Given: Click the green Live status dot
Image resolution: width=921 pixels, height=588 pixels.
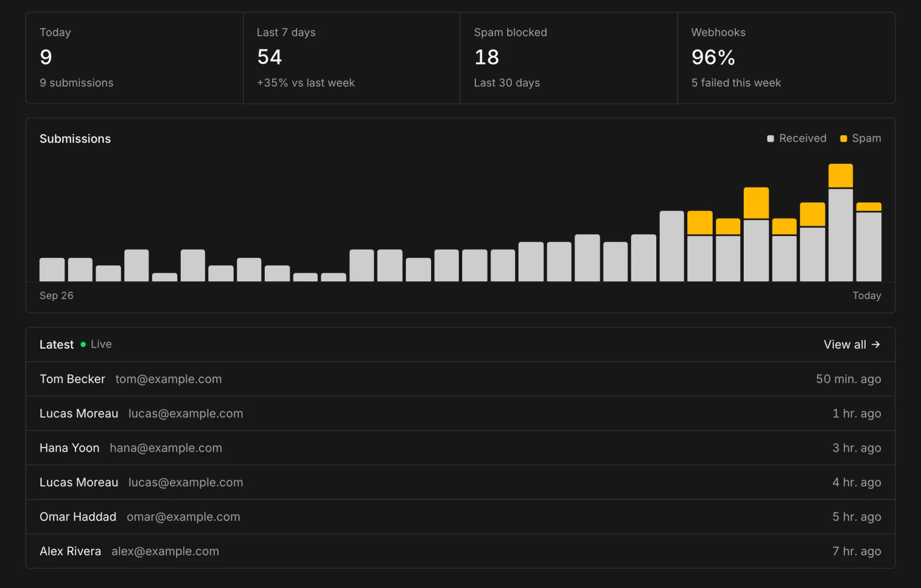Looking at the screenshot, I should coord(83,345).
